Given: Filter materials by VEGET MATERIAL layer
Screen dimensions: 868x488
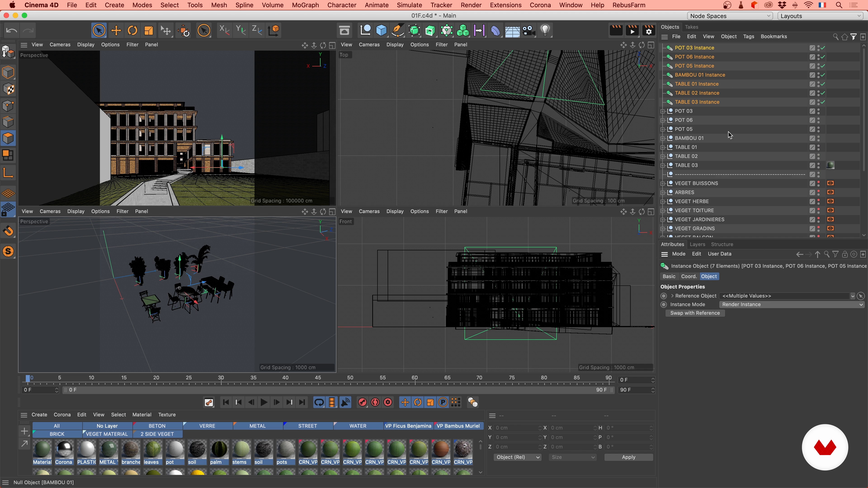Looking at the screenshot, I should tap(107, 434).
